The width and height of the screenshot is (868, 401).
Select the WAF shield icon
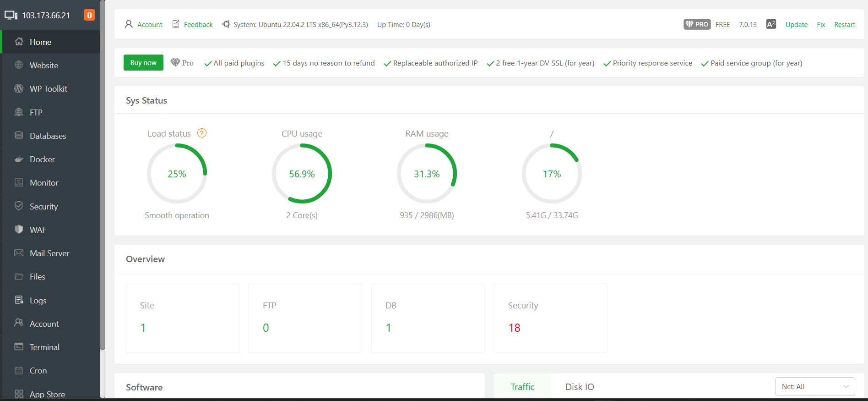pos(19,230)
